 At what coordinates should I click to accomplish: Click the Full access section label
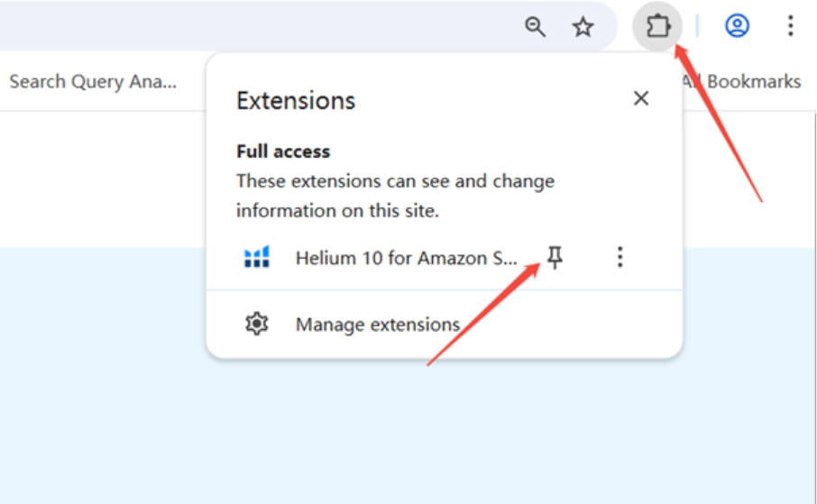tap(283, 151)
